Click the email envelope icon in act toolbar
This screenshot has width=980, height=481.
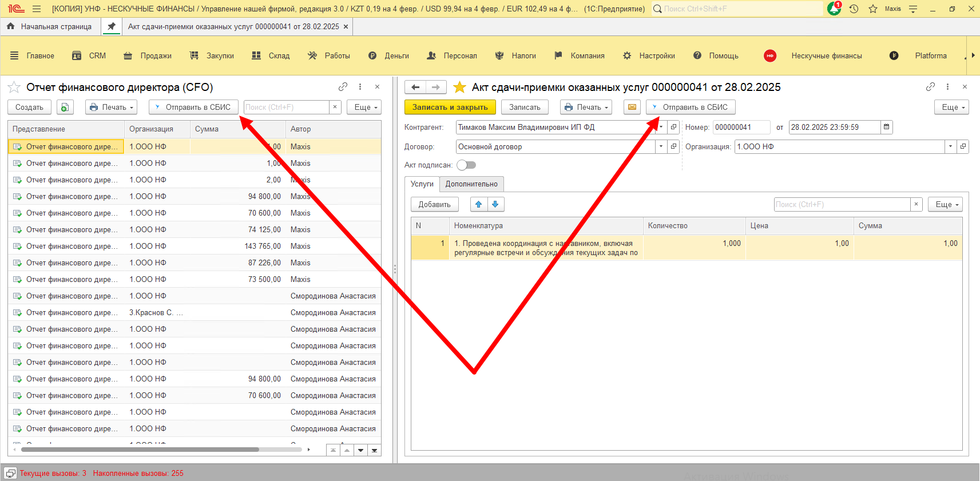pyautogui.click(x=632, y=107)
